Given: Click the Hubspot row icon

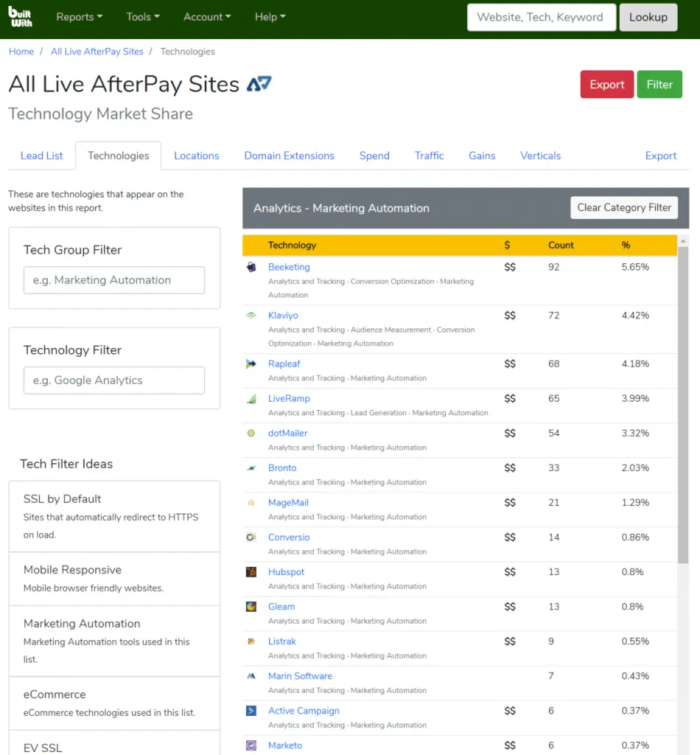Looking at the screenshot, I should tap(251, 572).
